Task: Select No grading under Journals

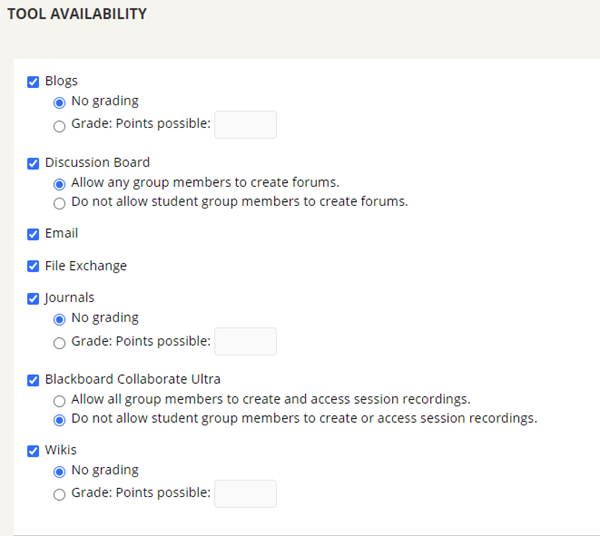Action: point(59,319)
